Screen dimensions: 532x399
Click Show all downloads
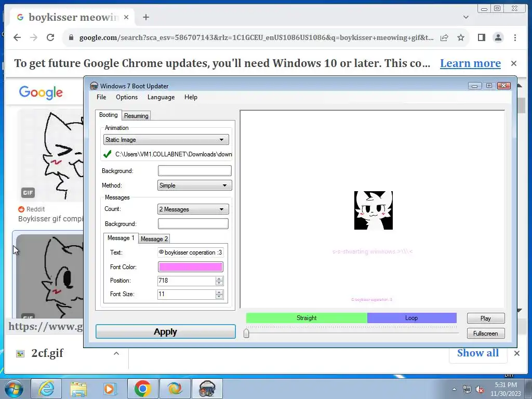point(478,353)
